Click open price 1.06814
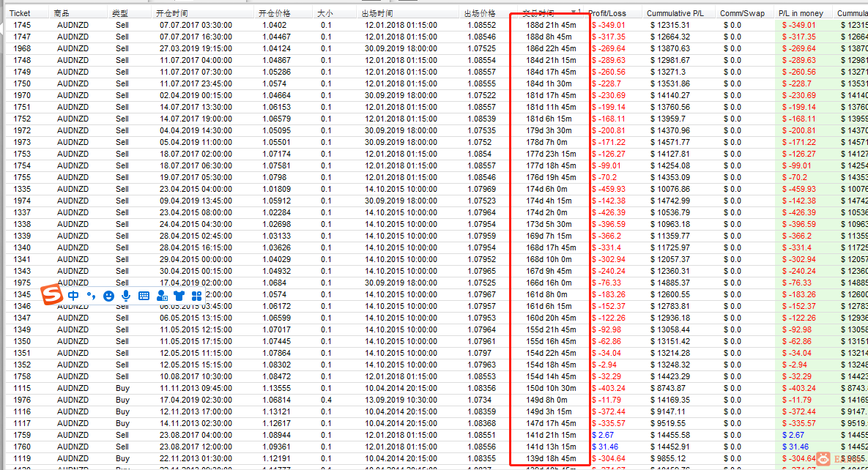This screenshot has width=868, height=470. pyautogui.click(x=276, y=400)
